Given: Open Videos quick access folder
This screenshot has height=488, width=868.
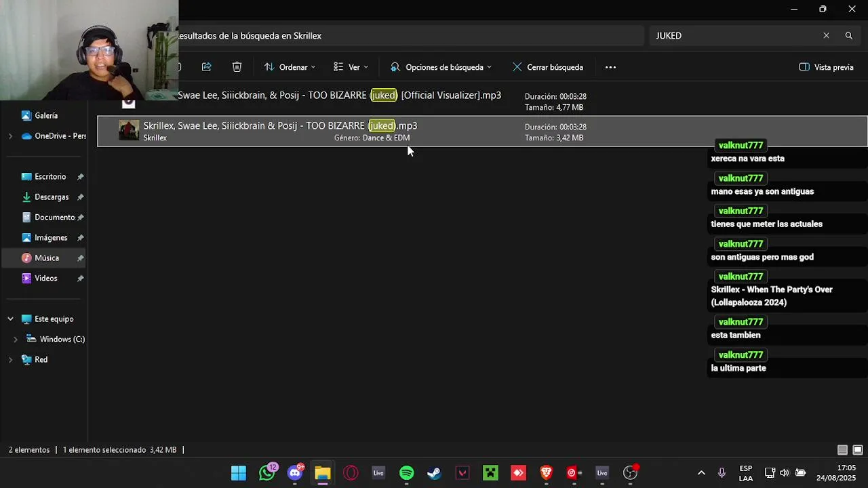Looking at the screenshot, I should (41, 279).
